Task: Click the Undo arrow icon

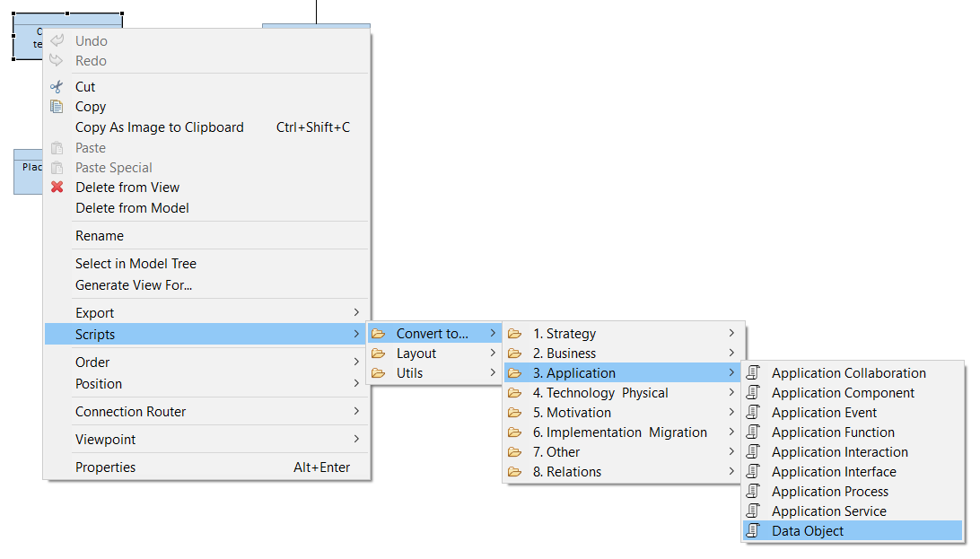Action: click(57, 40)
